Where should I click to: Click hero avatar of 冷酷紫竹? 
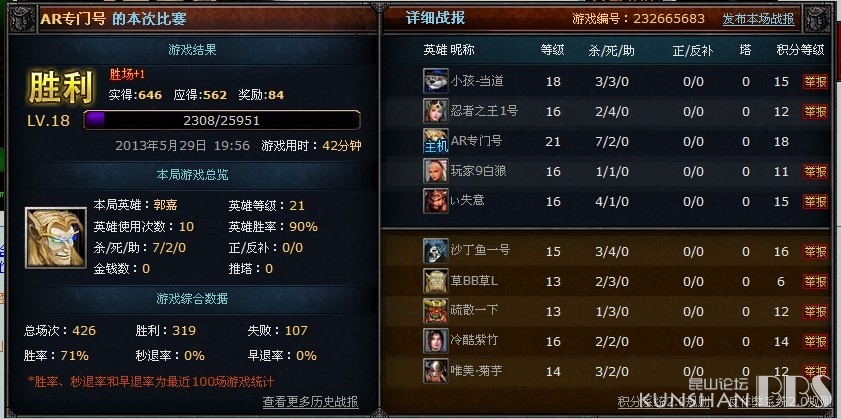click(x=436, y=341)
